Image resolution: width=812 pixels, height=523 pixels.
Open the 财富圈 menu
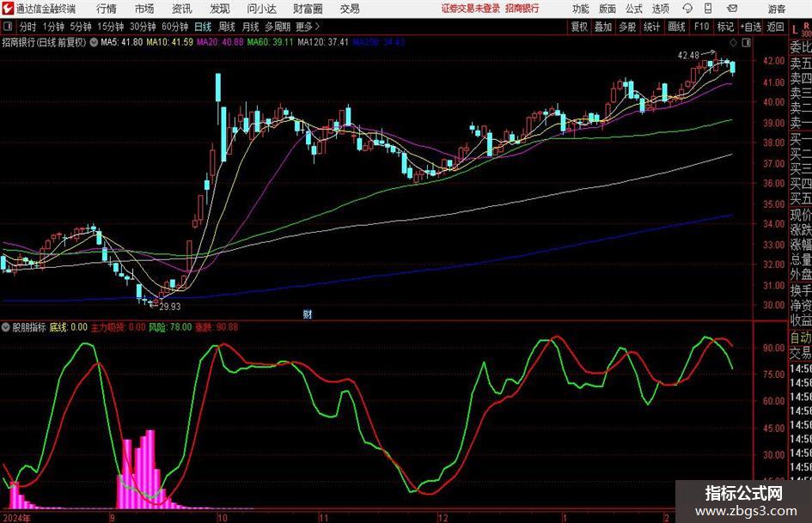tap(308, 9)
